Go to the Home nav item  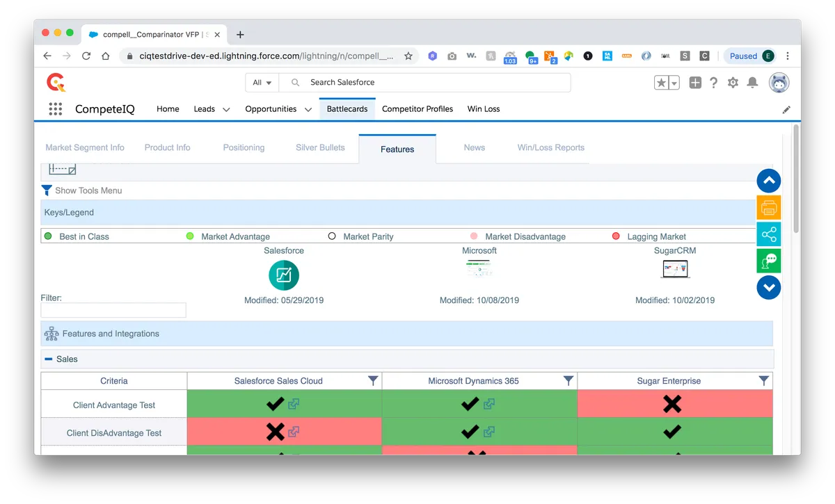pos(168,109)
